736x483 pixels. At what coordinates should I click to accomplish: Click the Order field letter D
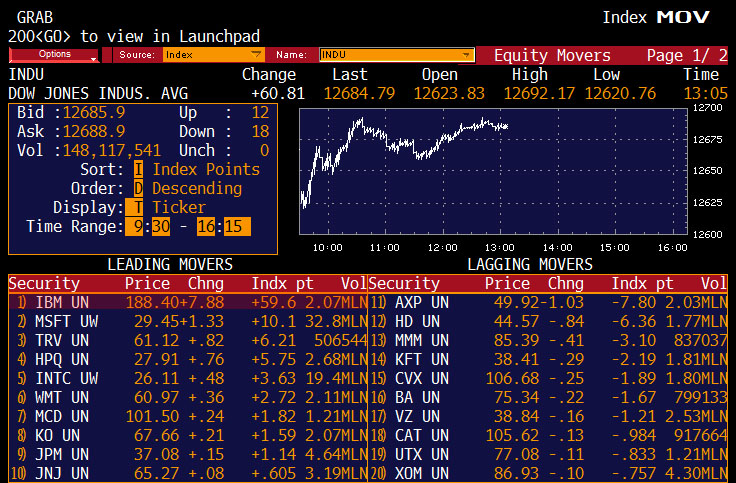pos(138,188)
